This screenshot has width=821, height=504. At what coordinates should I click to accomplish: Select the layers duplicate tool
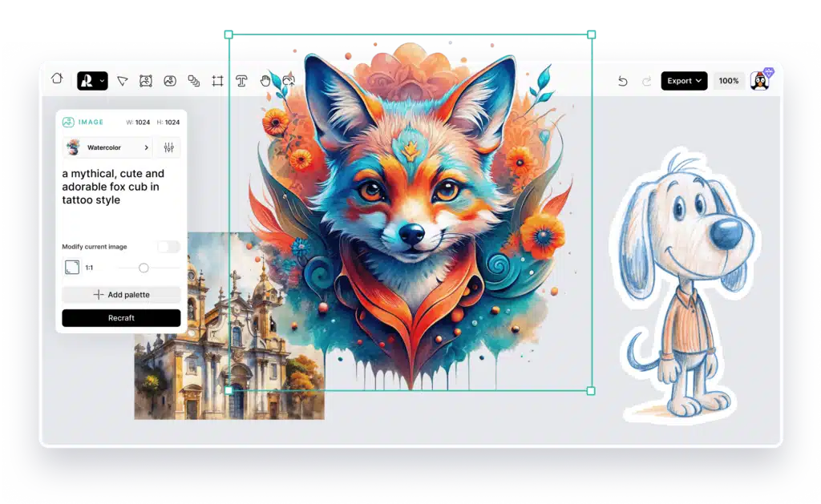(193, 80)
